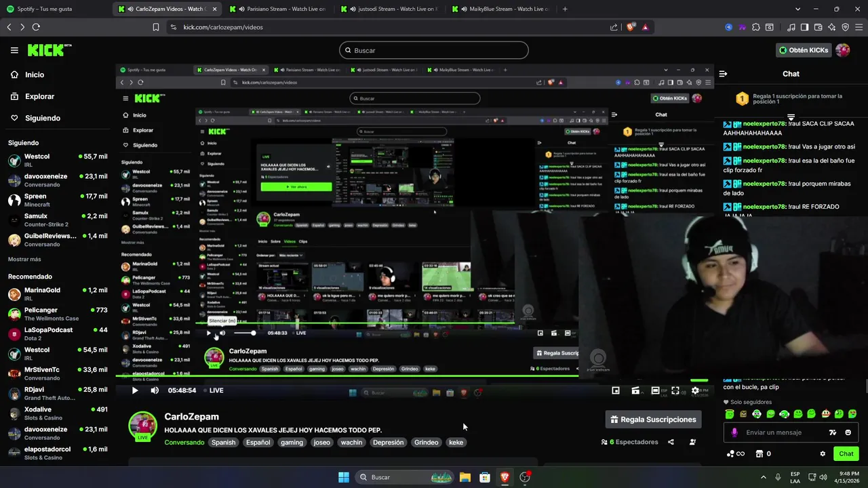Open Brave Rewards triangle icon
The height and width of the screenshot is (488, 868).
pos(645,27)
